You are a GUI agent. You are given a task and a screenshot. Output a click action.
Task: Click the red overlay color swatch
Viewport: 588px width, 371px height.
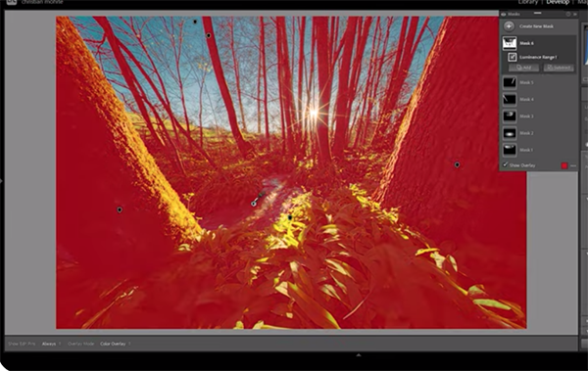coord(564,165)
